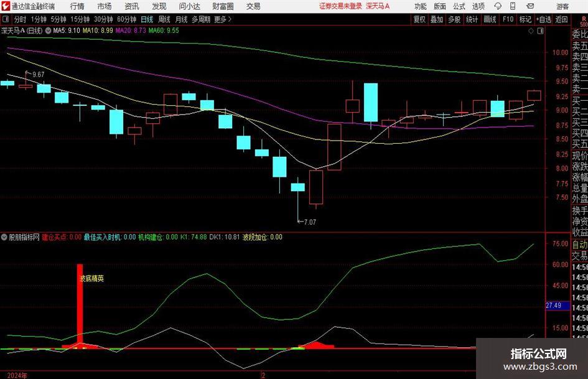Screen dimensions: 588x379
Task: Open the mobile phone icon in title bar
Action: tap(513, 6)
